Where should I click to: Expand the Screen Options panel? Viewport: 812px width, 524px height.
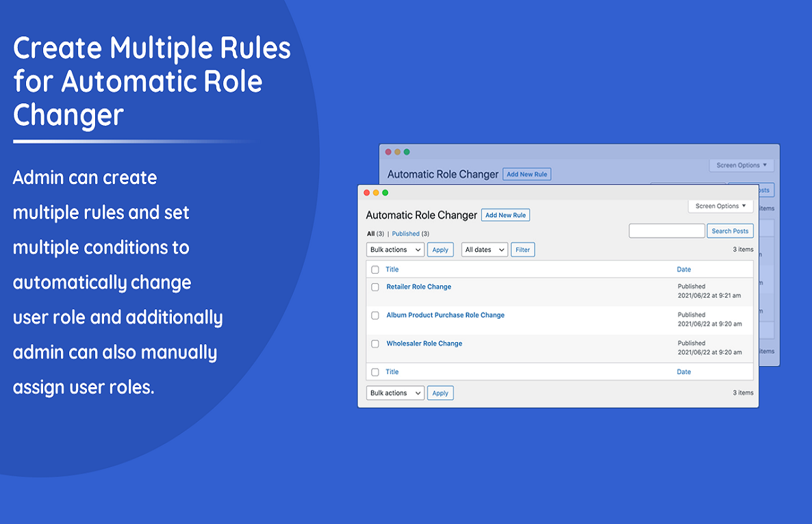tap(720, 206)
